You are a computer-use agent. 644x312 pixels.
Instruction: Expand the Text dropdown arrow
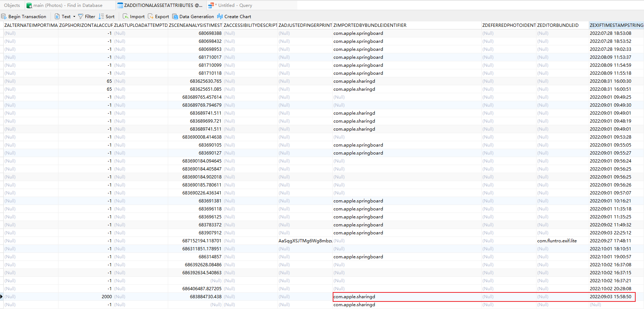coord(74,17)
